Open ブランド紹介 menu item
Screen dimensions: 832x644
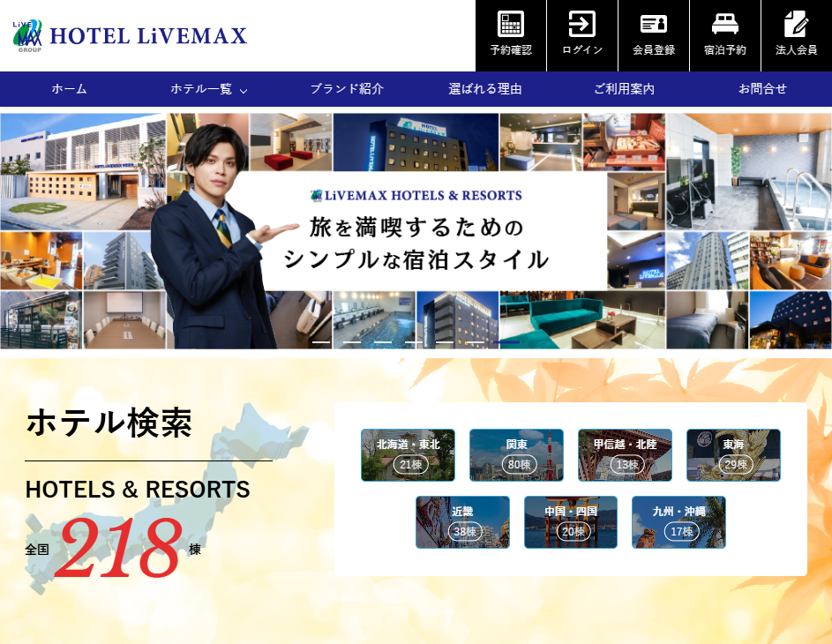pyautogui.click(x=347, y=88)
